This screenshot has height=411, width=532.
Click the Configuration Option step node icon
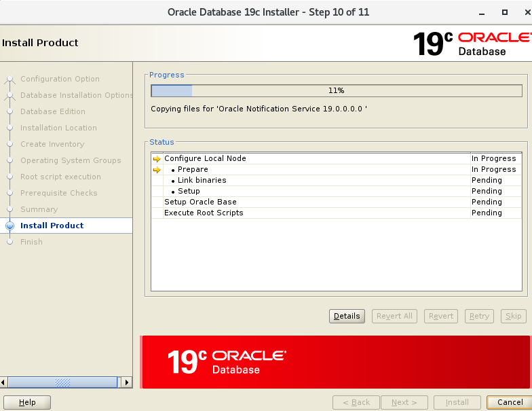pyautogui.click(x=9, y=79)
